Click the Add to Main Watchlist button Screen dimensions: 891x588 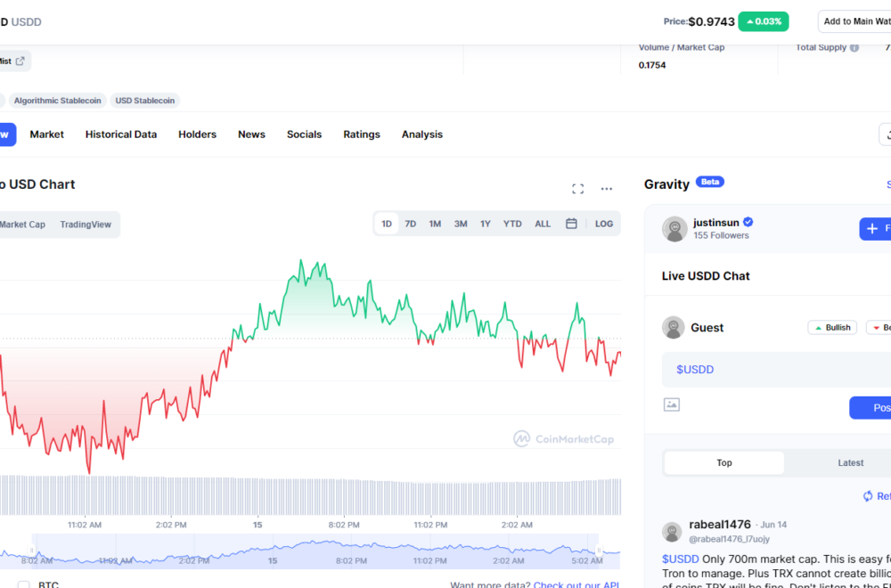point(854,21)
